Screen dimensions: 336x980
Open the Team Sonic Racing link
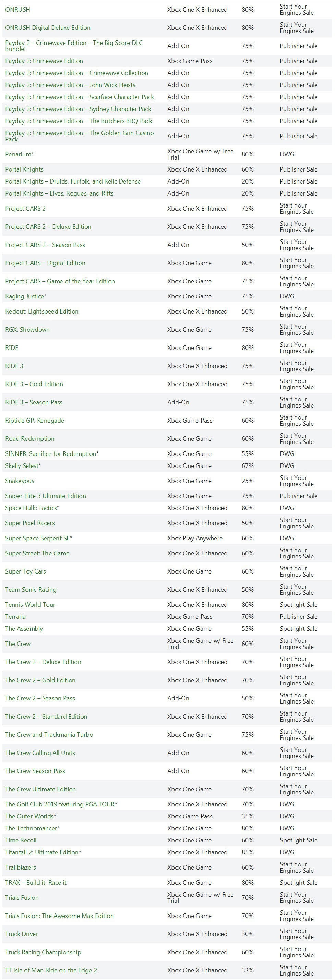(x=31, y=590)
